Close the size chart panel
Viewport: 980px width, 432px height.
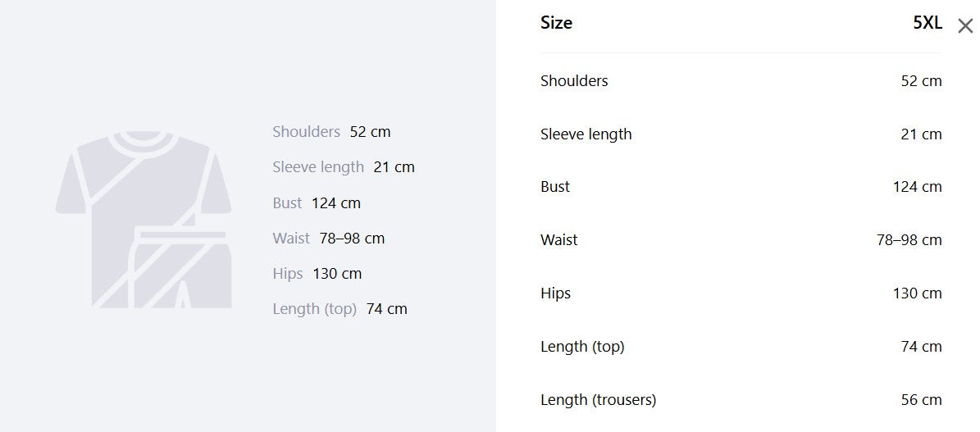point(965,25)
